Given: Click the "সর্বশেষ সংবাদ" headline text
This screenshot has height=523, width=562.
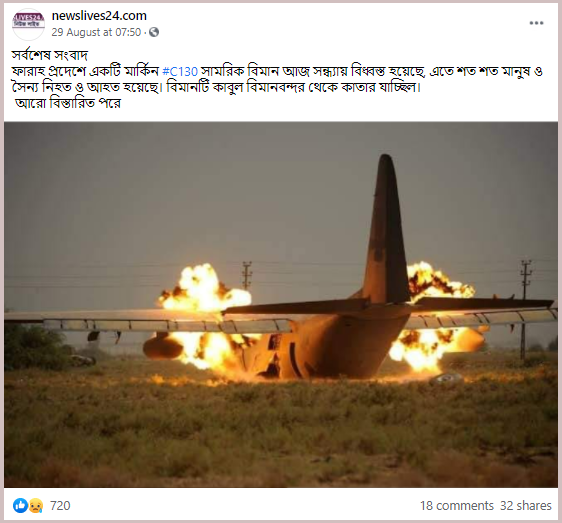Looking at the screenshot, I should (x=50, y=56).
